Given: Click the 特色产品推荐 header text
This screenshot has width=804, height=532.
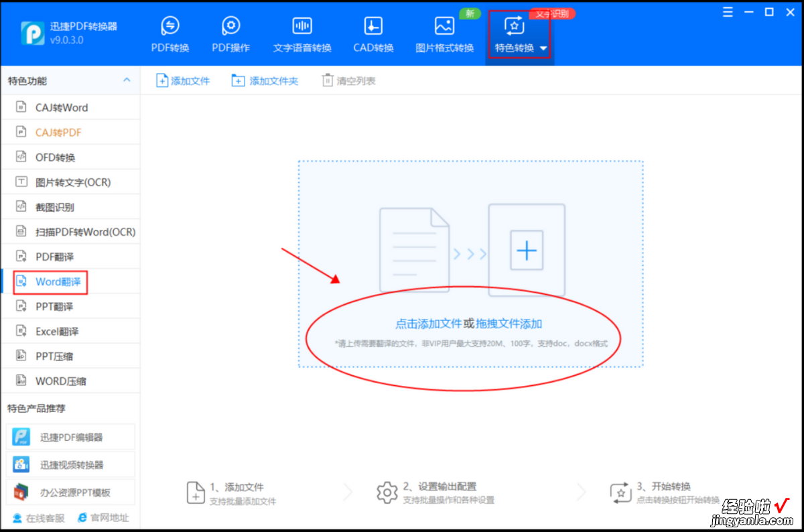Looking at the screenshot, I should (x=37, y=407).
